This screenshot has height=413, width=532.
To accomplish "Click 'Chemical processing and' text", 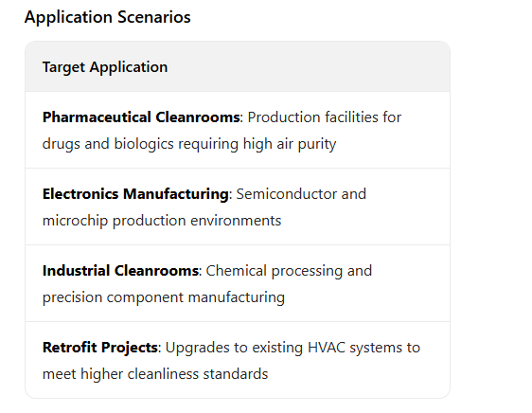I will pos(289,271).
